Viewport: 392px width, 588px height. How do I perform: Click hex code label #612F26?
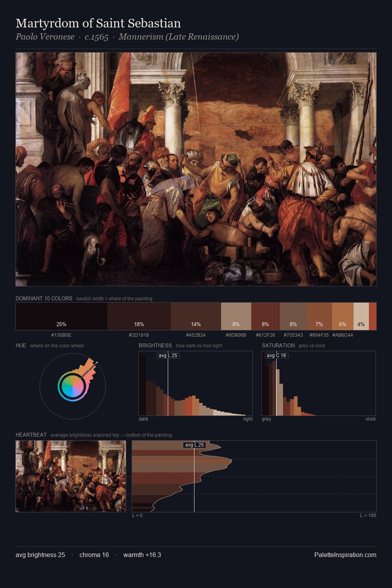click(x=265, y=335)
